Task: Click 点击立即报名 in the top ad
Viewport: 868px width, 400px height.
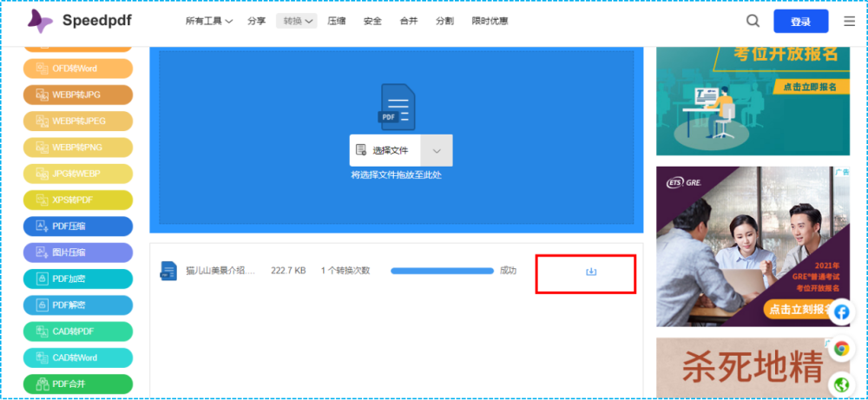Action: click(x=809, y=87)
